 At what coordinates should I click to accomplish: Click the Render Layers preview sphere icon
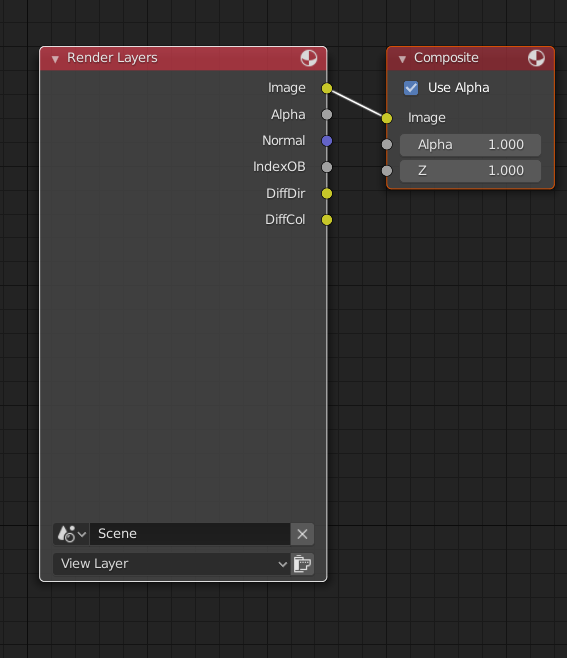click(308, 58)
